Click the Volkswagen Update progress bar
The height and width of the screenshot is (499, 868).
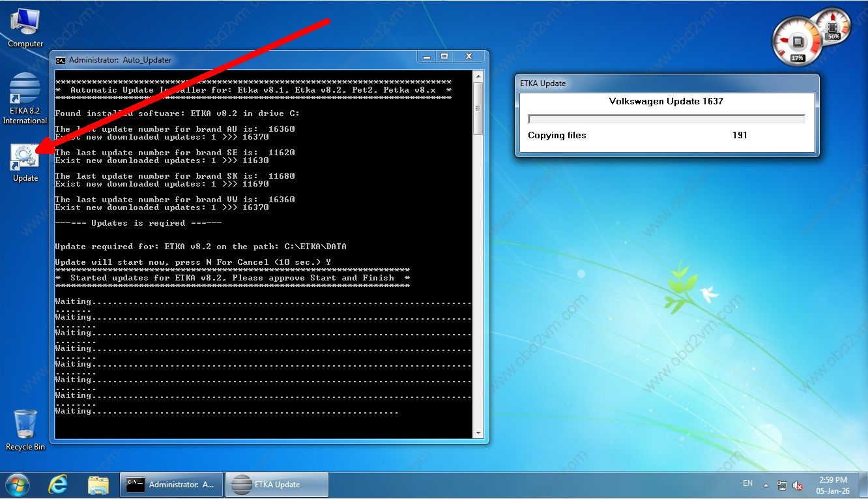(x=666, y=119)
